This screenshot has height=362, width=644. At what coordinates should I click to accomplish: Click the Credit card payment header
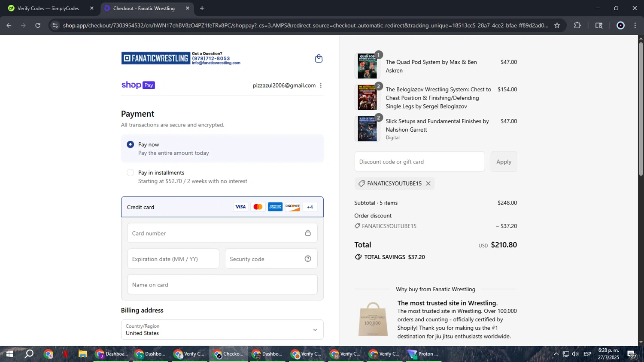pyautogui.click(x=222, y=207)
